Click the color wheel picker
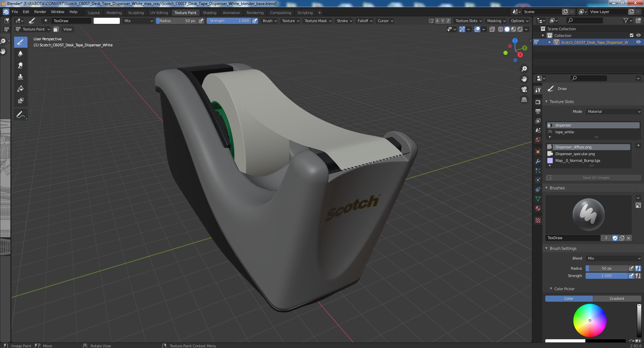The image size is (644, 348). tap(590, 320)
